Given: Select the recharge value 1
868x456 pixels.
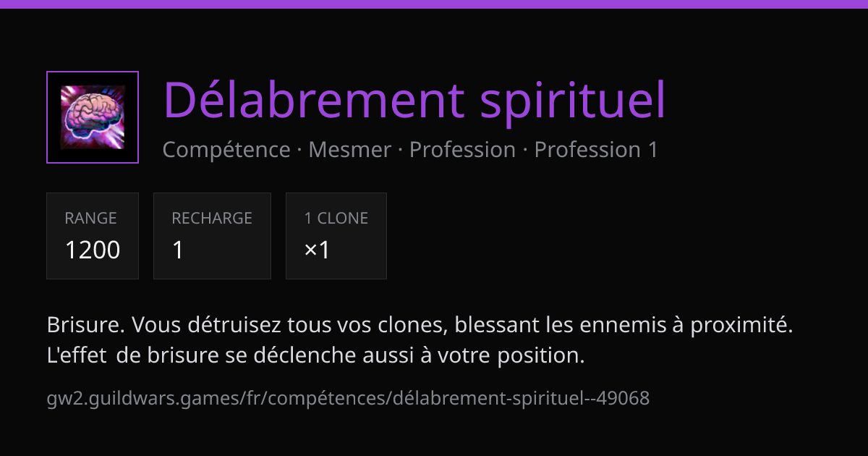Looking at the screenshot, I should coord(178,250).
